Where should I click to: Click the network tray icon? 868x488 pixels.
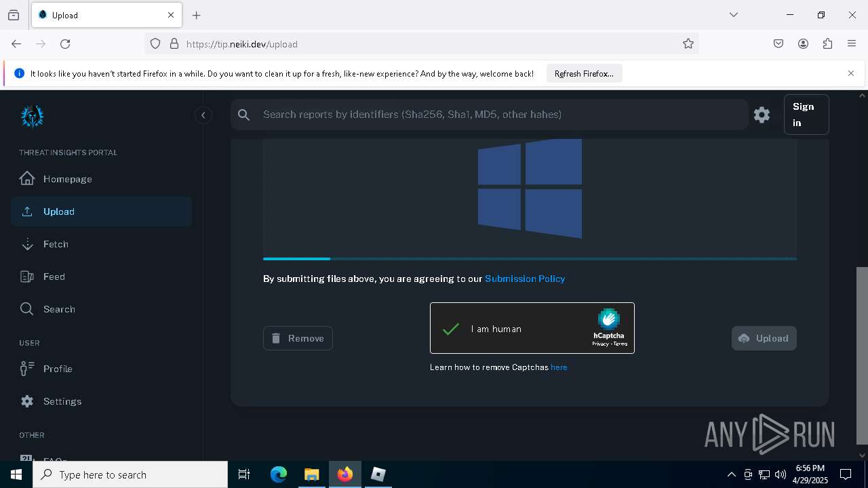tap(764, 474)
